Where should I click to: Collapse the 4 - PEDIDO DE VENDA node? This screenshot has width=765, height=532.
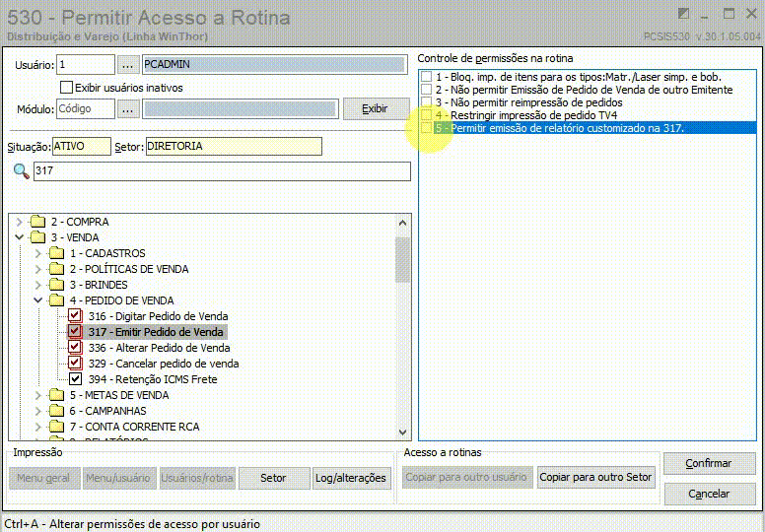click(x=38, y=300)
